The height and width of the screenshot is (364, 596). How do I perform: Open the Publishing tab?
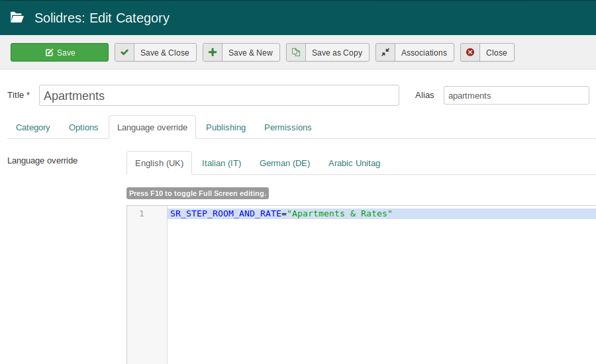pyautogui.click(x=226, y=127)
